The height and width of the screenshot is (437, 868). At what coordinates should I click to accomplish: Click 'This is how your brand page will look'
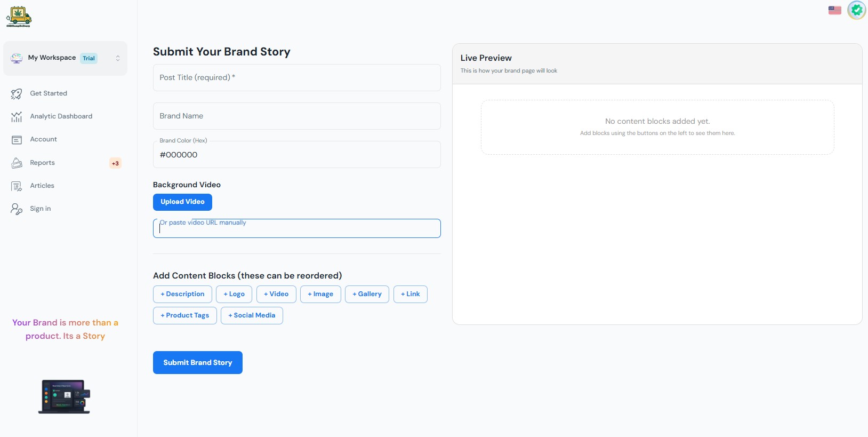tap(509, 70)
